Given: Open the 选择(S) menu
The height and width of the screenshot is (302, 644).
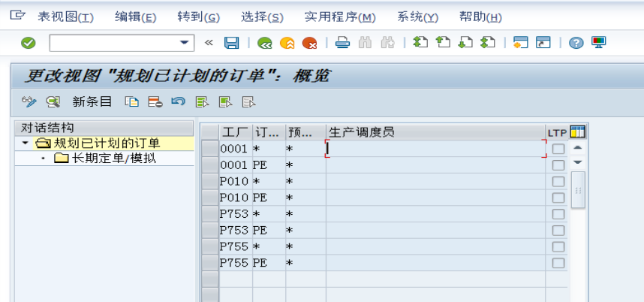Looking at the screenshot, I should pos(262,17).
